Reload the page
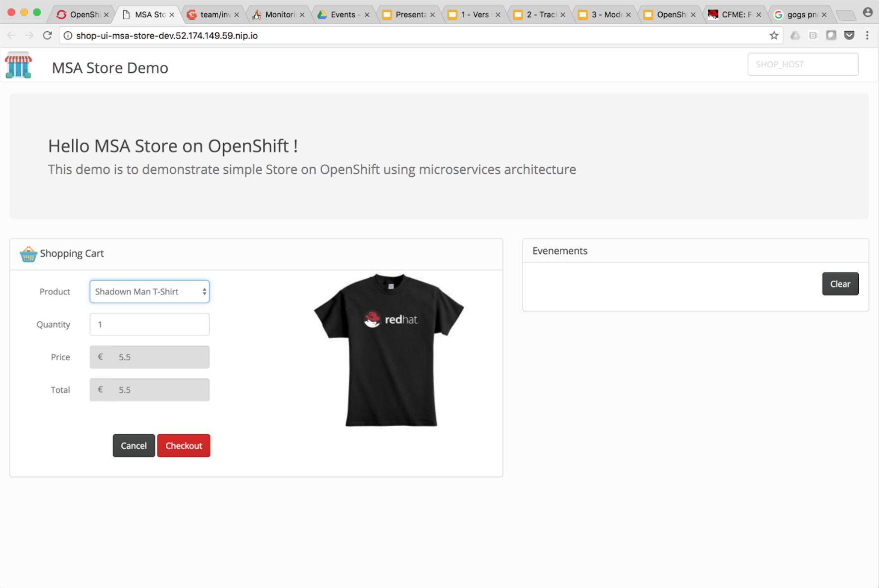The width and height of the screenshot is (879, 588). click(x=47, y=36)
